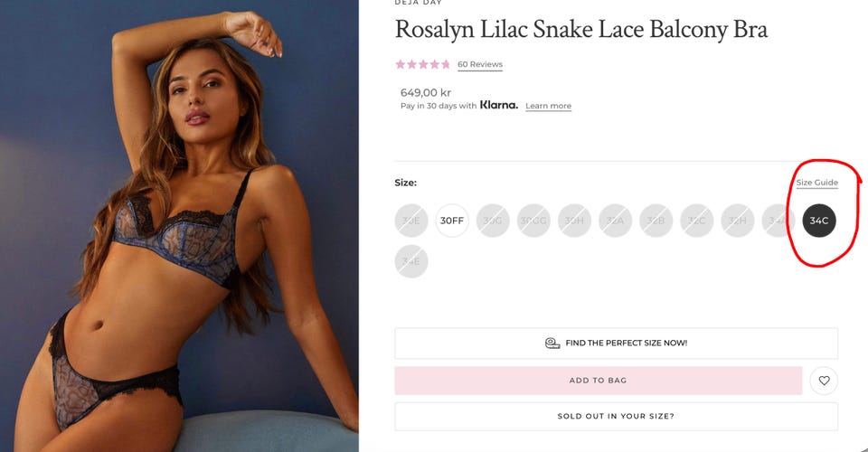Choose sold-out size 34E
Viewport: 868px width, 452px height.
[x=411, y=261]
